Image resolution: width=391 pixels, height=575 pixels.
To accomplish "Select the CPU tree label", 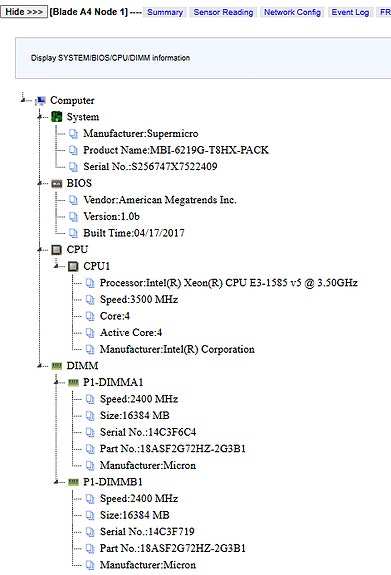I will [x=77, y=249].
